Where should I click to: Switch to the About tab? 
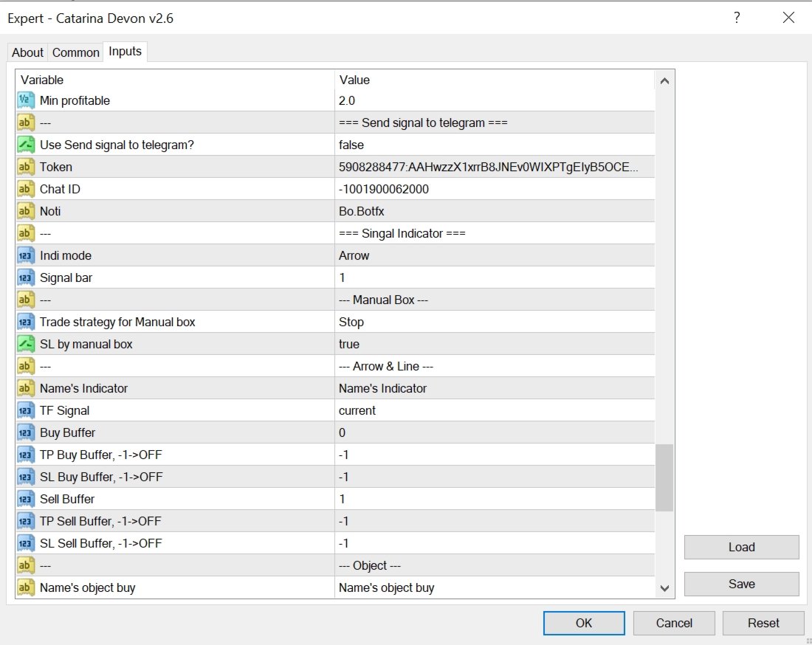point(27,52)
